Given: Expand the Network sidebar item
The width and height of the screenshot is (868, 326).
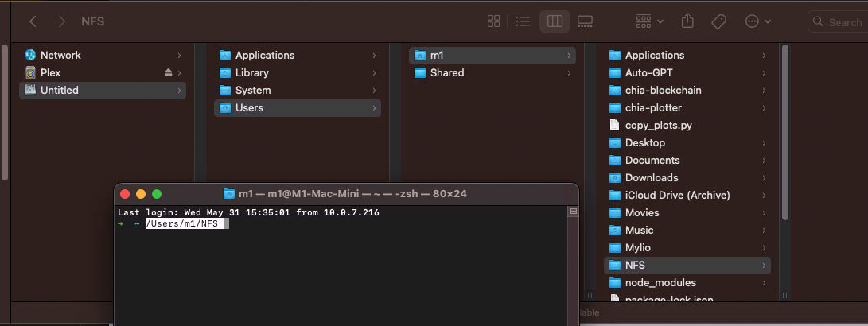Looking at the screenshot, I should 179,55.
